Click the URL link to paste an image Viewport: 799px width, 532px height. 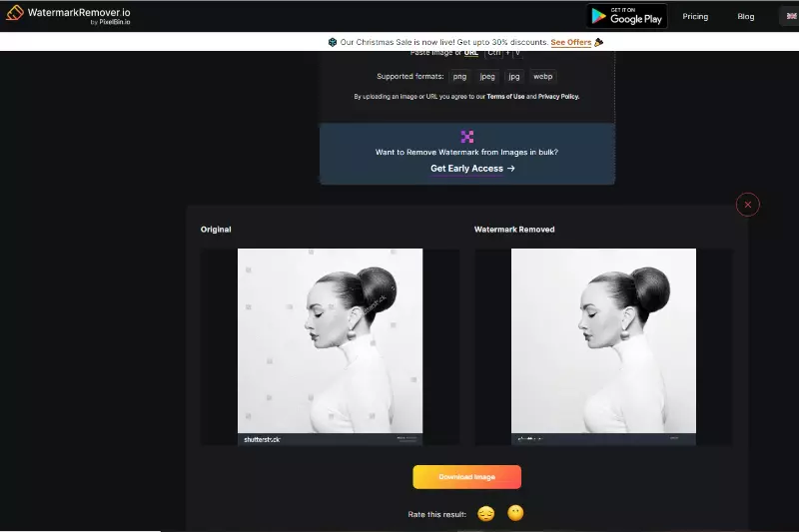[471, 53]
